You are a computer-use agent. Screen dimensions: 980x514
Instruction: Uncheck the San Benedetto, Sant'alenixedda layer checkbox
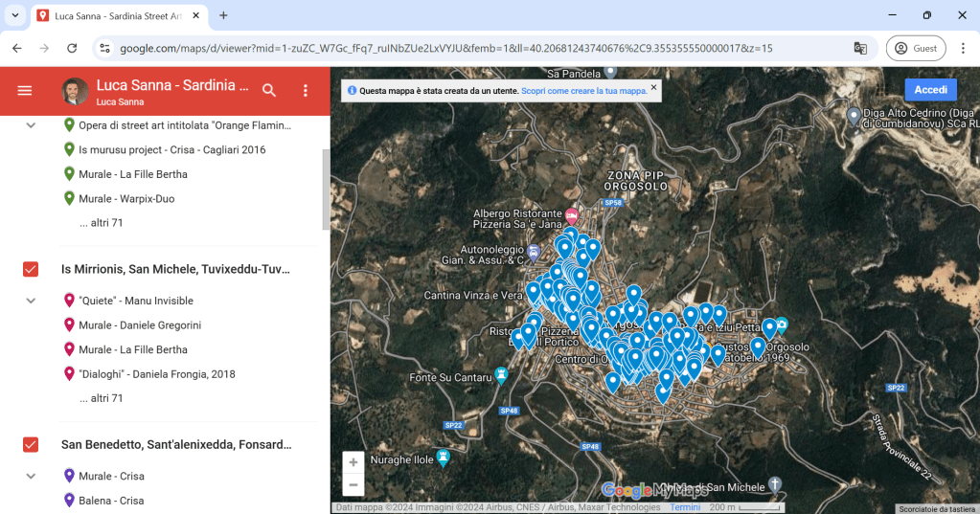click(x=31, y=444)
